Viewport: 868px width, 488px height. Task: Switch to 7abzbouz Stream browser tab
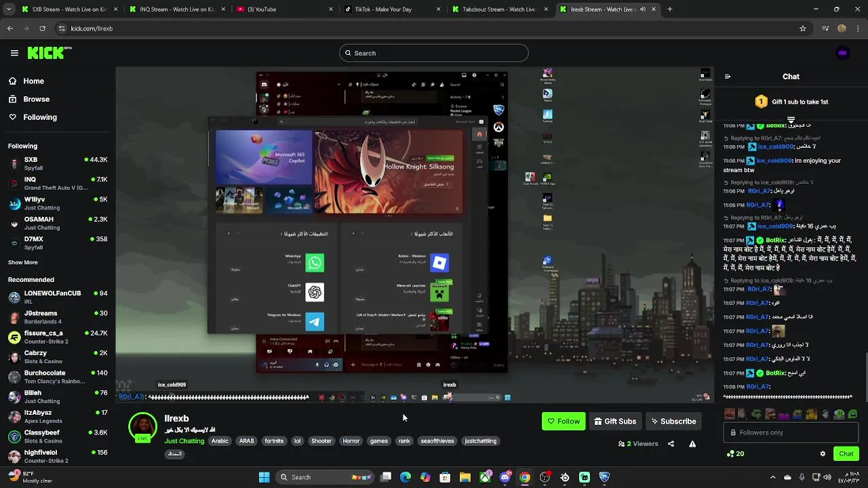(x=499, y=9)
